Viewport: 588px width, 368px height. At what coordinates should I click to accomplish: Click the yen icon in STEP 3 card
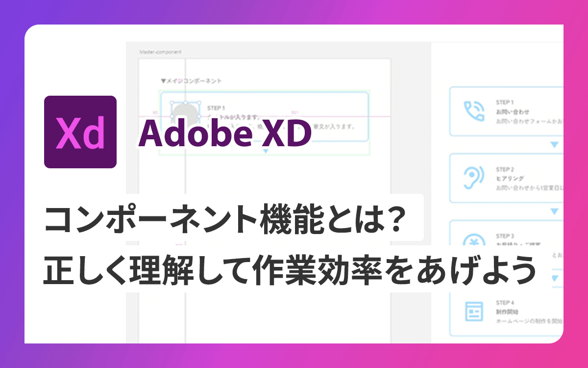coord(474,240)
